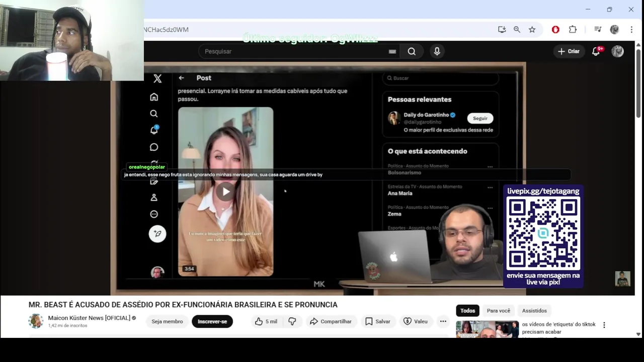Open the suggested video thumbnail about etiqueta
The height and width of the screenshot is (362, 644).
(x=487, y=329)
